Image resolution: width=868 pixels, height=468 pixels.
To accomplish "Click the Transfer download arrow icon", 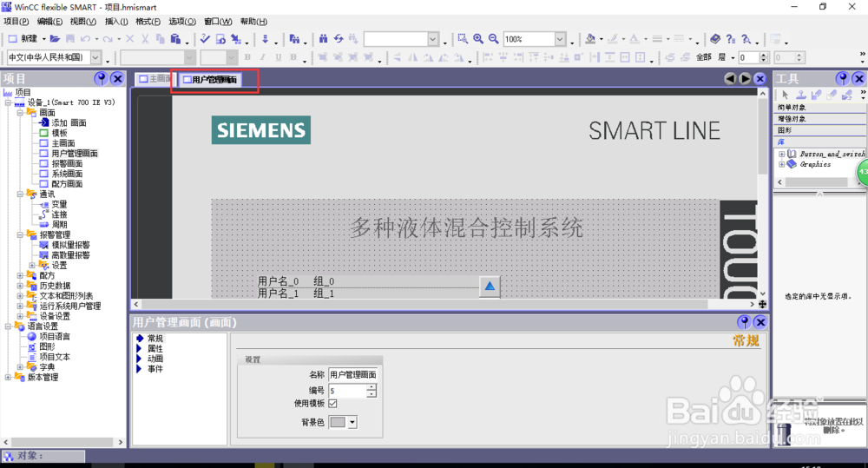I will pos(265,39).
